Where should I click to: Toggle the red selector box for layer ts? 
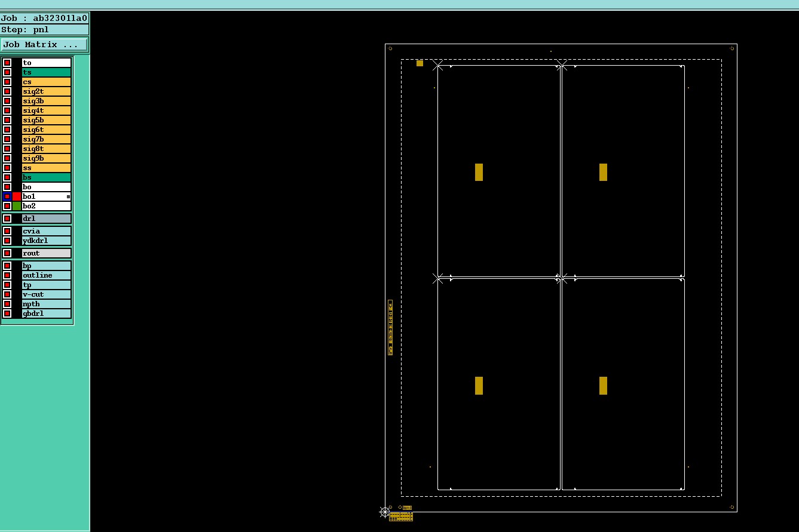point(7,72)
